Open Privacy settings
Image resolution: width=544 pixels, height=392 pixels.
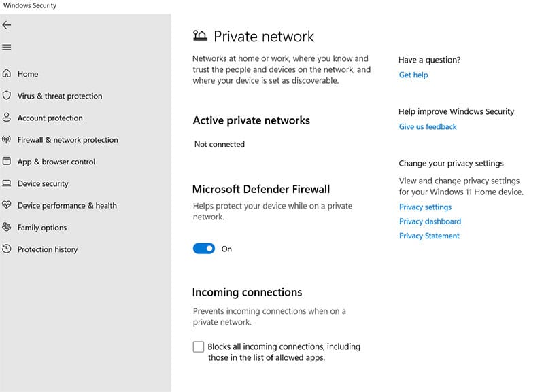coord(425,207)
